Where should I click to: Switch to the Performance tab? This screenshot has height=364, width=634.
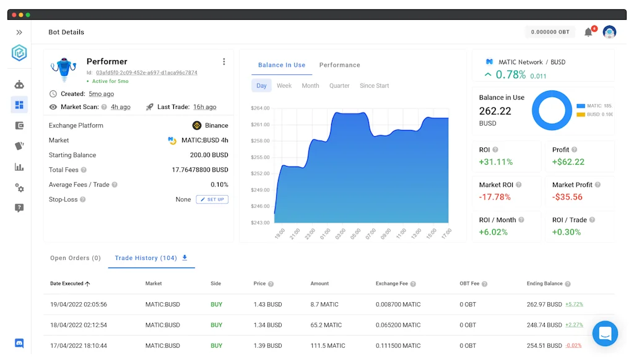point(339,65)
